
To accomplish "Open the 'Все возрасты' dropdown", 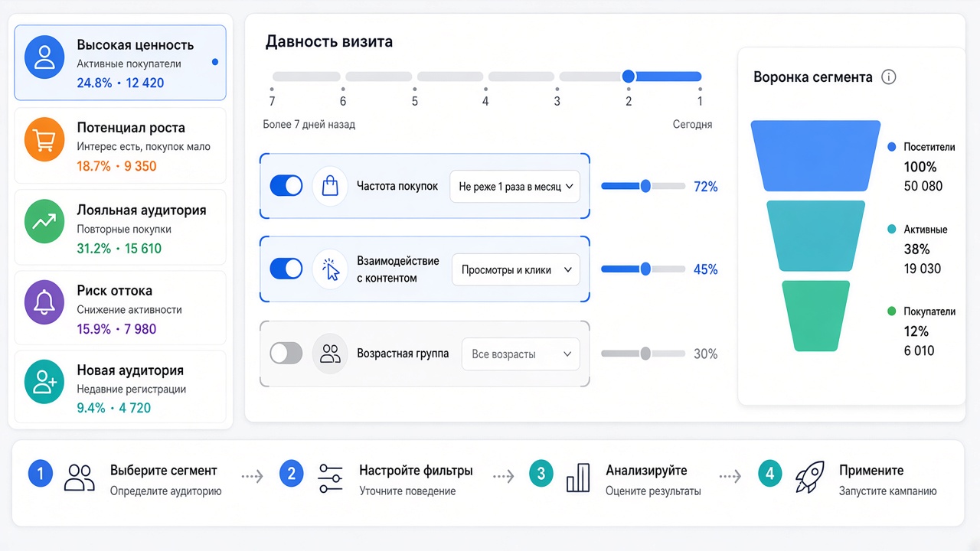I will (521, 354).
